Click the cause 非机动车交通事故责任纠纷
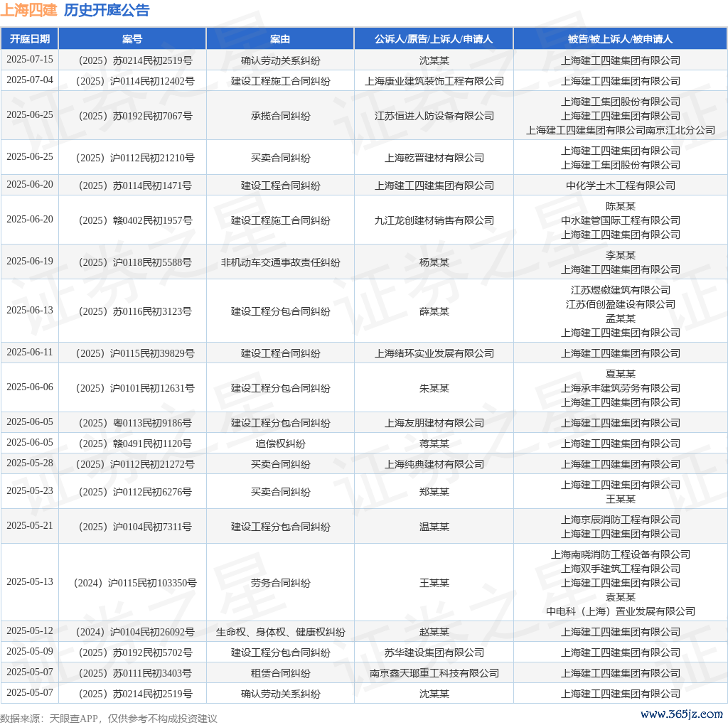This screenshot has height=725, width=728. [280, 262]
